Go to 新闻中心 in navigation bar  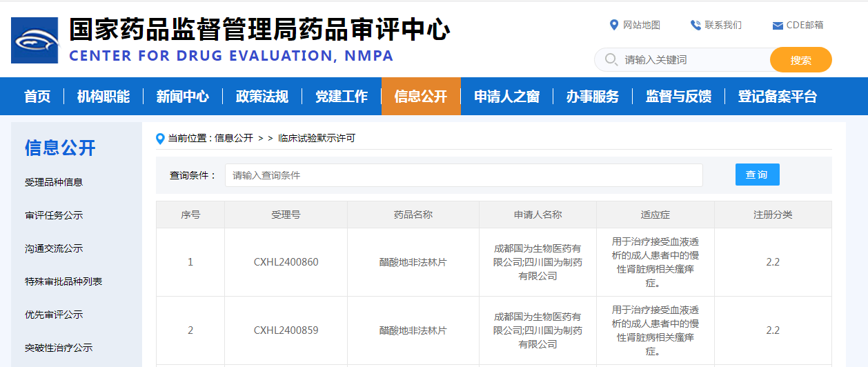(182, 97)
